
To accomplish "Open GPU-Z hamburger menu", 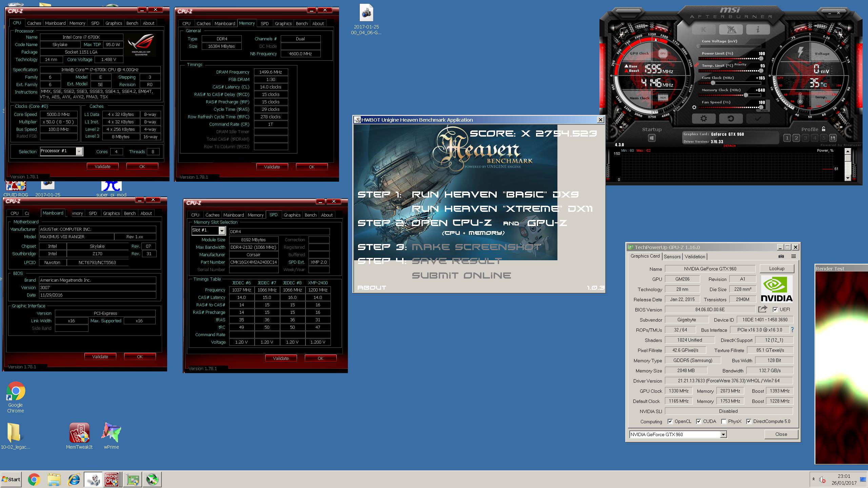I will [793, 256].
